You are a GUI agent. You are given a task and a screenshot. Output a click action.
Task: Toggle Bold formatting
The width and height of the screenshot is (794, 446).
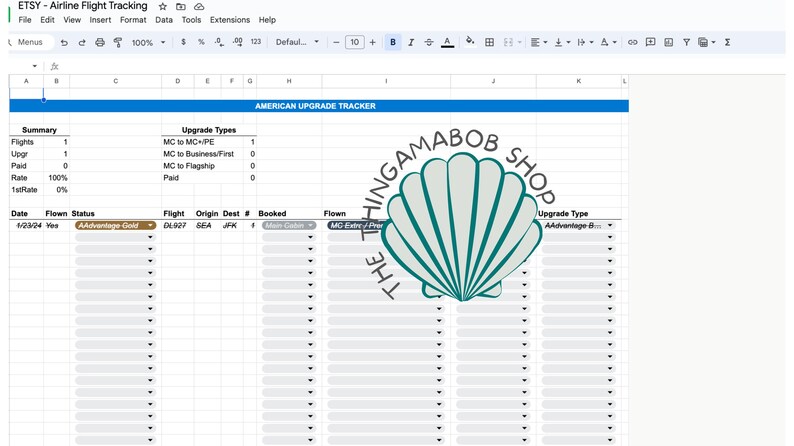click(x=393, y=43)
